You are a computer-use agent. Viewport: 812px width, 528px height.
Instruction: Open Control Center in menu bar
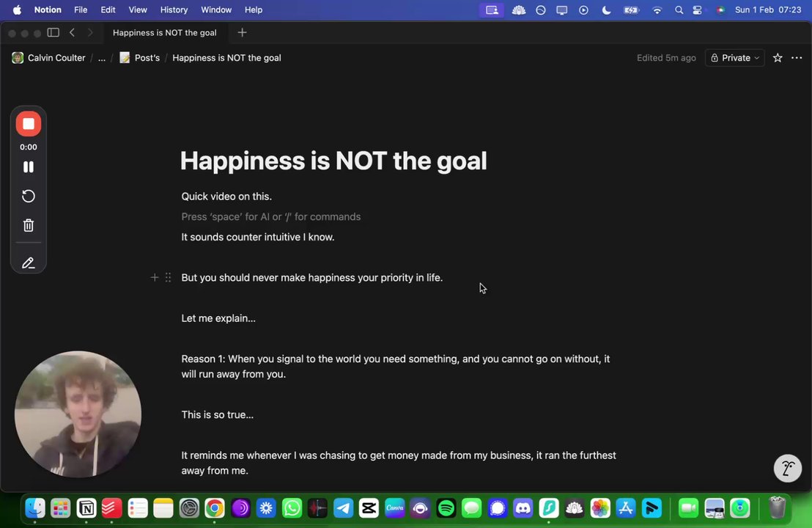pos(697,10)
